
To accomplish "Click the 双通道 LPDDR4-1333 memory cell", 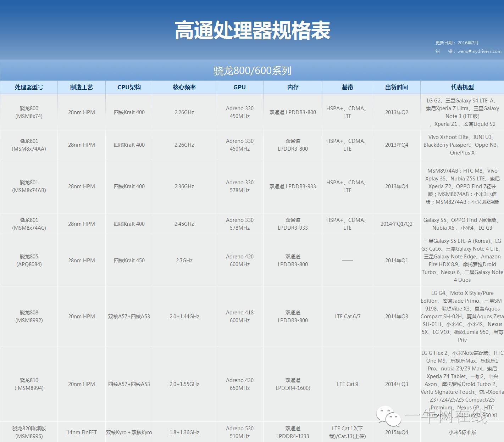I will coord(293,432).
